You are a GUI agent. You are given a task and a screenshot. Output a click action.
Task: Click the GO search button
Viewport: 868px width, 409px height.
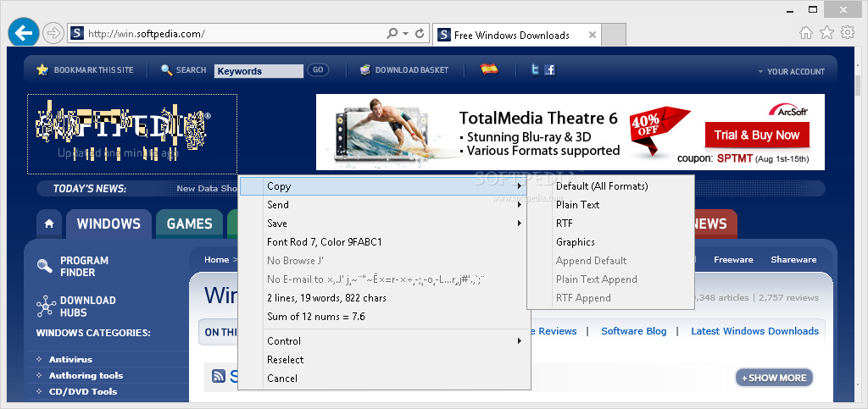pos(318,70)
